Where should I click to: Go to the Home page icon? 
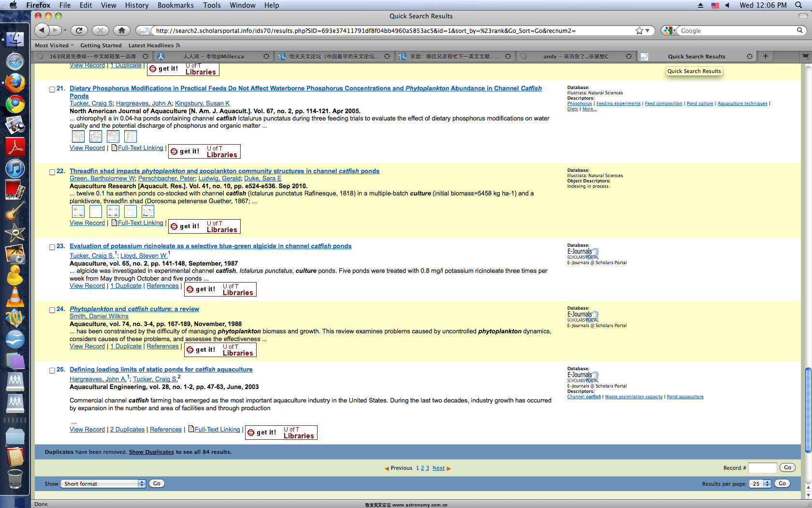[122, 30]
